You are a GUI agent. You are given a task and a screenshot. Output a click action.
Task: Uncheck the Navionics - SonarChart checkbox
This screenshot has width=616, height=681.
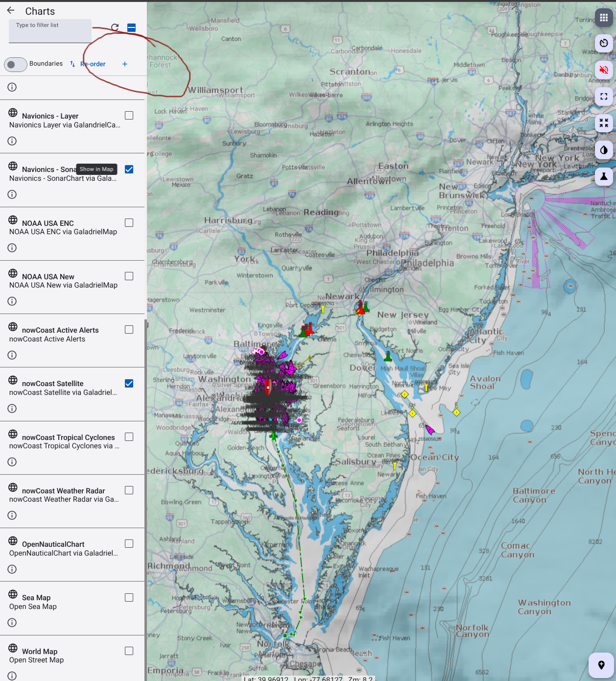pyautogui.click(x=129, y=170)
